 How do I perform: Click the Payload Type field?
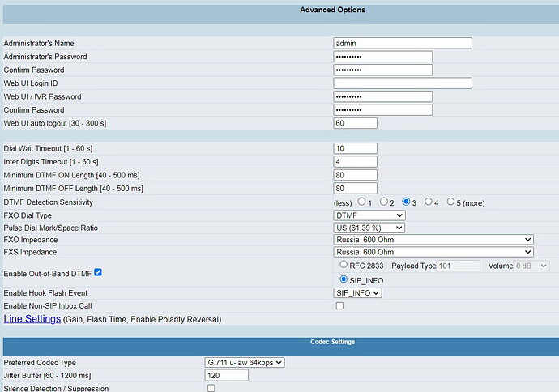(458, 266)
